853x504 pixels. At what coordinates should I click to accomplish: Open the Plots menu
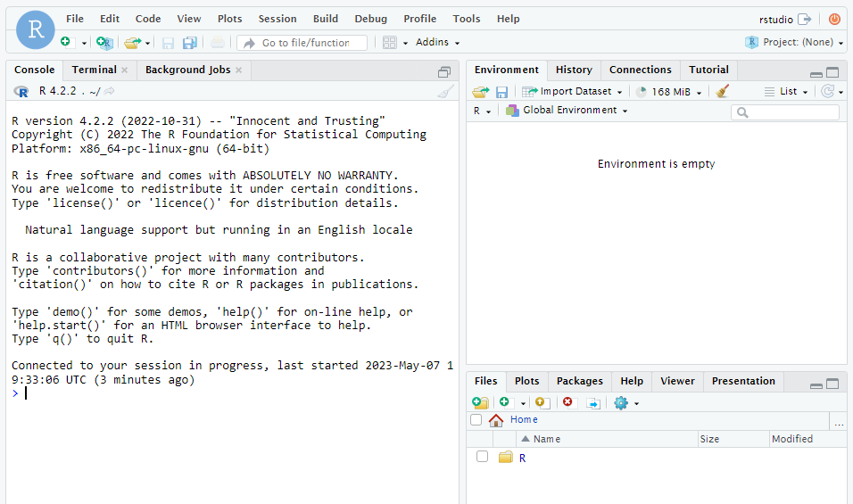229,19
